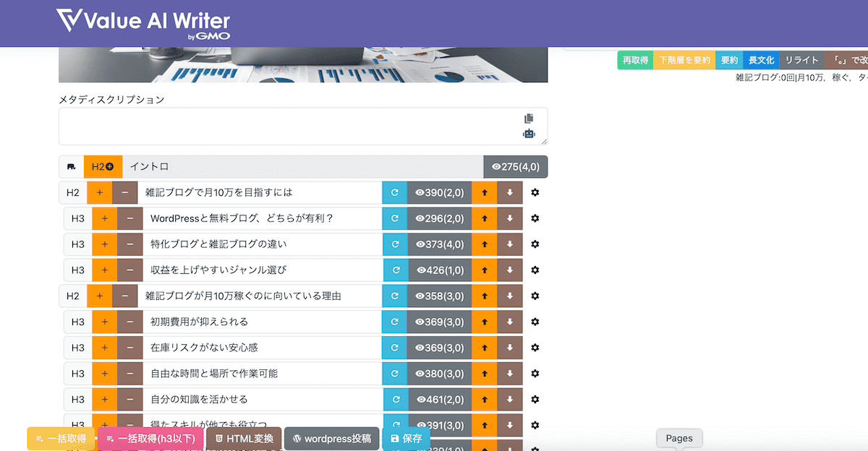Open gear settings for 初期費用が抑えられる row

click(535, 322)
